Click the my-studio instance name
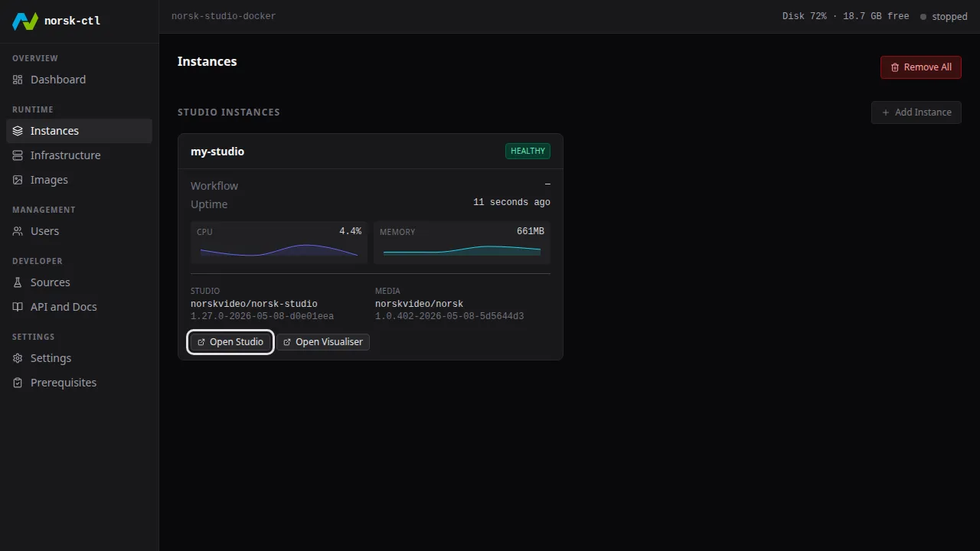The width and height of the screenshot is (980, 551). tap(217, 152)
